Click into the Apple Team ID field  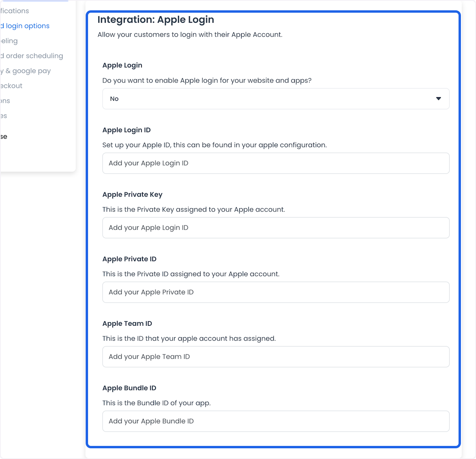(276, 357)
